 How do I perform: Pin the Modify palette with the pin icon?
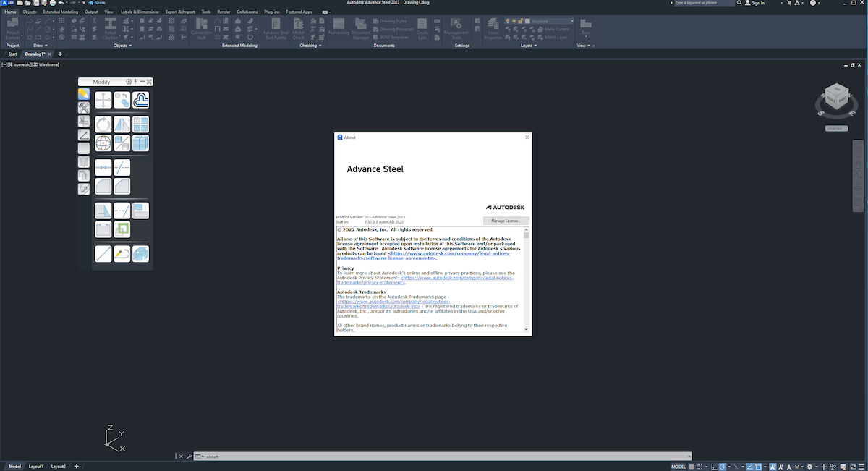[x=135, y=82]
